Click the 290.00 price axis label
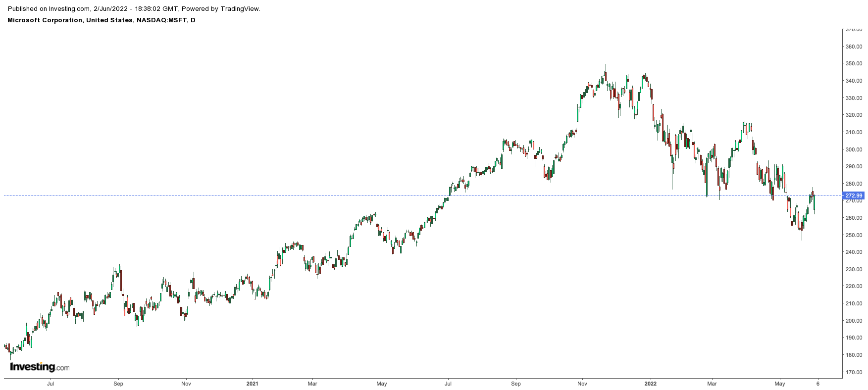 coord(854,166)
